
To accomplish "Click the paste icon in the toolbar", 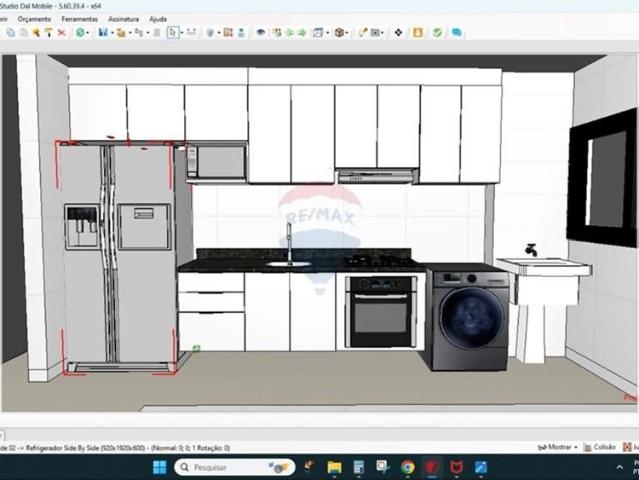I will [x=24, y=33].
